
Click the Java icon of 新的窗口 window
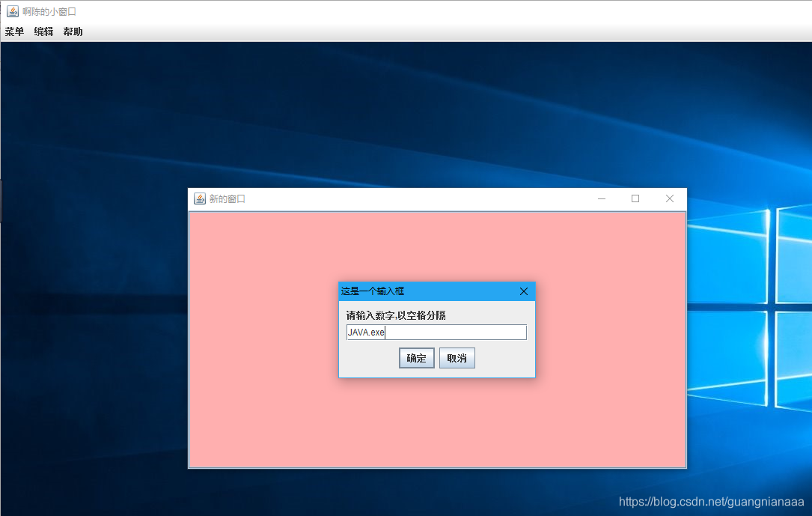click(x=199, y=198)
